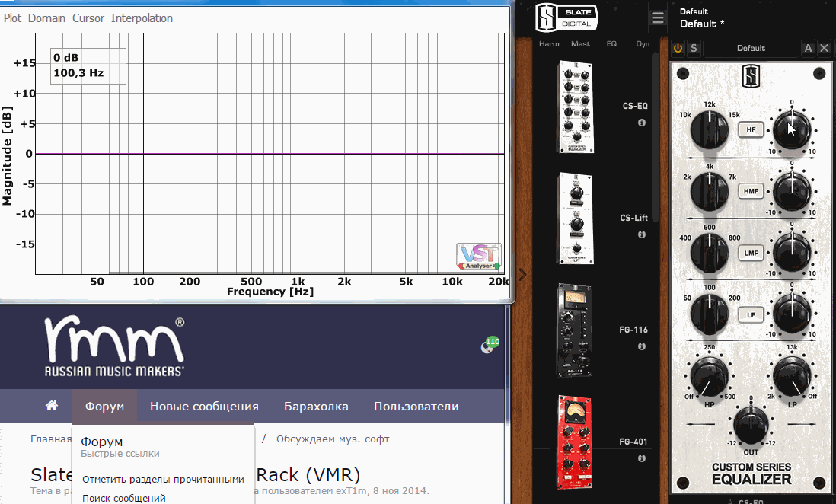Screen dimensions: 836x504
Task: Click the HMF frequency knob (4k)
Action: pos(710,191)
